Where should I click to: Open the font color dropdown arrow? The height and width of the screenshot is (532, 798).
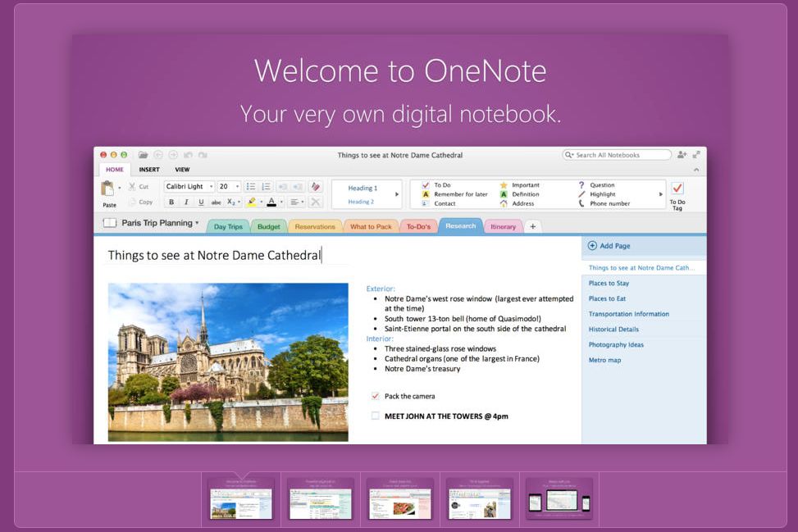click(281, 202)
